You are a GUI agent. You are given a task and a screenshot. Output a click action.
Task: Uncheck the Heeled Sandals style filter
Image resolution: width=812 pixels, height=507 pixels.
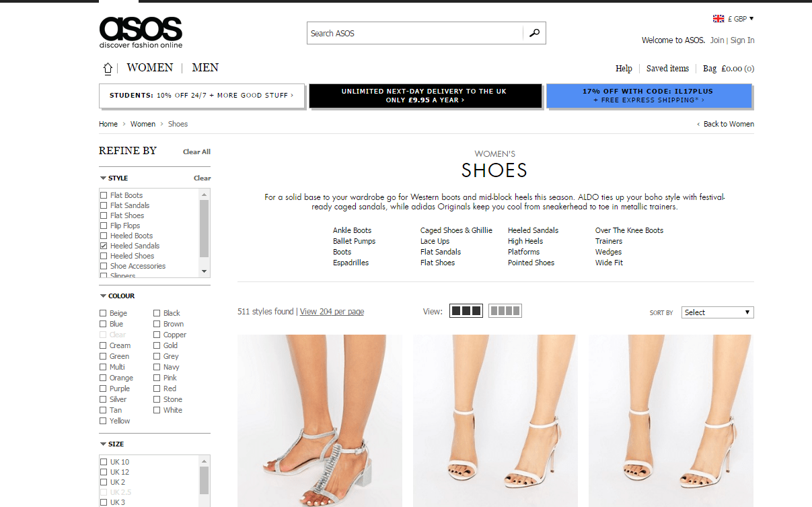[x=104, y=246]
